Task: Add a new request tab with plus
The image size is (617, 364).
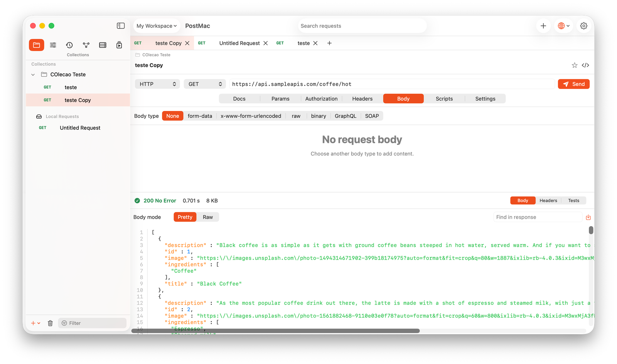Action: pyautogui.click(x=329, y=43)
